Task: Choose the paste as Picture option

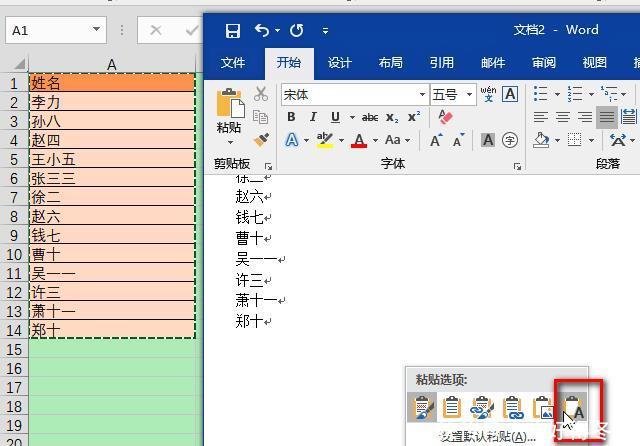Action: click(x=543, y=407)
